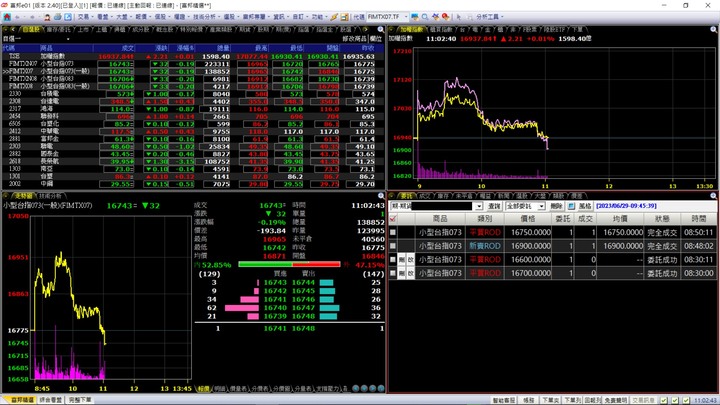The height and width of the screenshot is (405, 720).
Task: Click the pointer cursor tool icon
Action: 459,17
